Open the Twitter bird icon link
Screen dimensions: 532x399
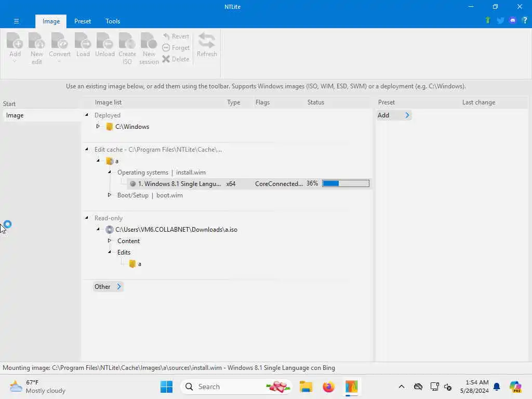[x=500, y=20]
